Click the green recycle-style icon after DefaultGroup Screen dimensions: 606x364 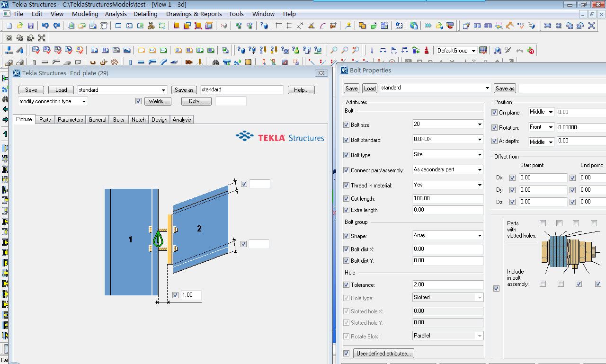point(531,50)
